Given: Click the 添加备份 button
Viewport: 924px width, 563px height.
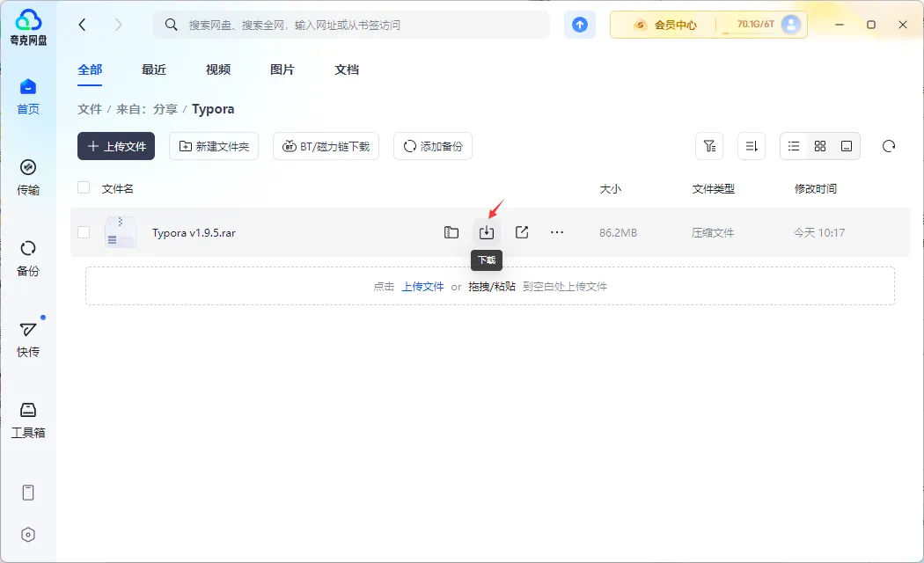Looking at the screenshot, I should pyautogui.click(x=433, y=146).
